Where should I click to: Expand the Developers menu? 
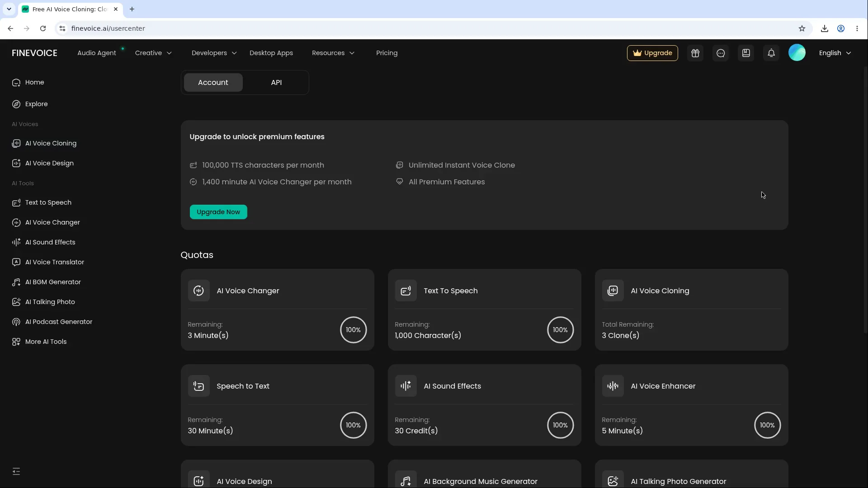(x=214, y=53)
